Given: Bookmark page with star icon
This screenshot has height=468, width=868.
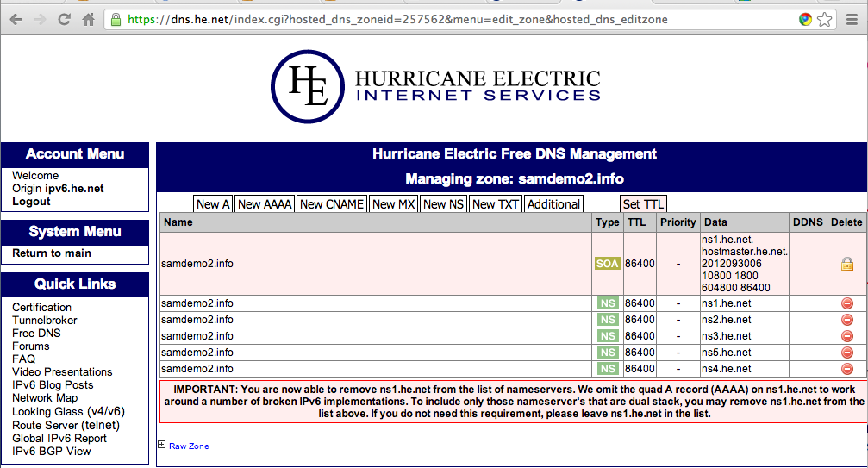Looking at the screenshot, I should click(824, 19).
